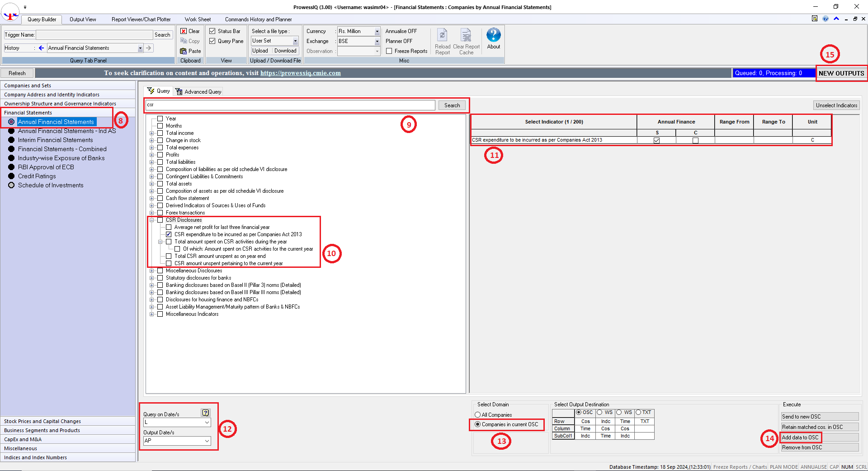Click the Paste icon in Clipboard

tap(184, 51)
